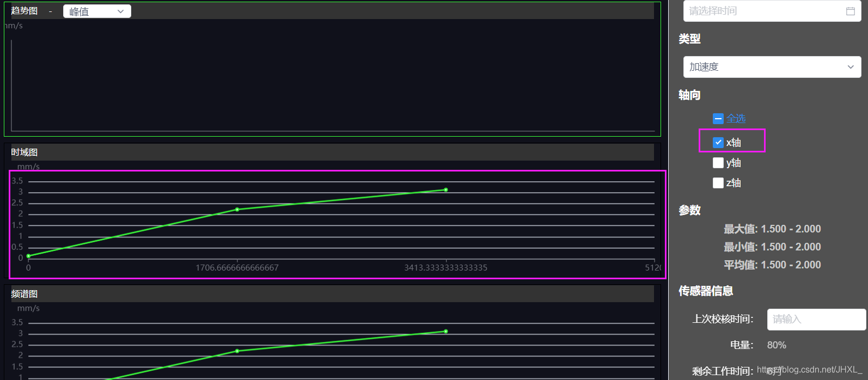Screen dimensions: 868x380
Task: Click the 剩余工作时间 label
Action: pos(723,371)
